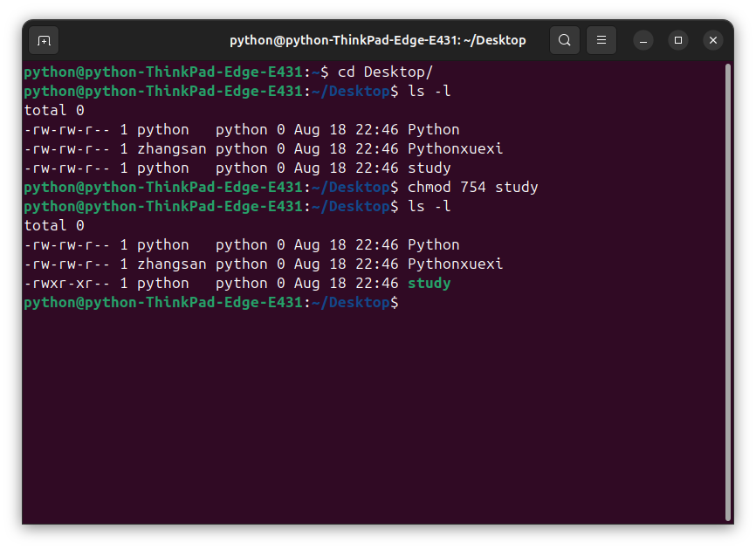Image resolution: width=756 pixels, height=549 pixels.
Task: Close the terminal window
Action: 713,40
